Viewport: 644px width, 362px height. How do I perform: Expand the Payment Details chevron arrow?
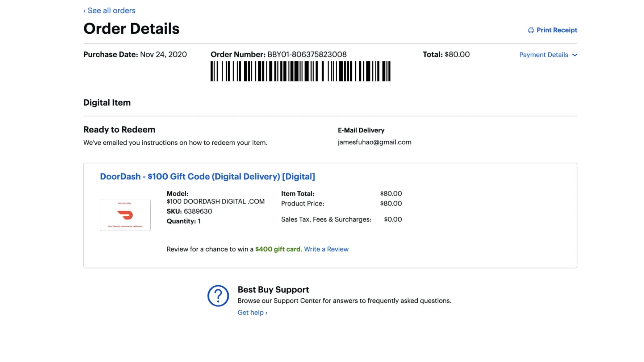tap(574, 55)
